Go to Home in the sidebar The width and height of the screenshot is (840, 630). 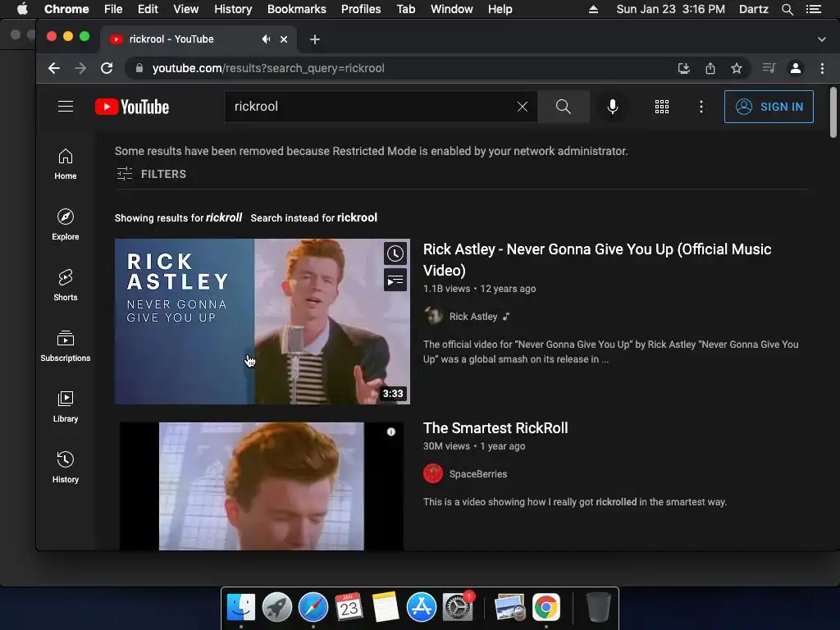(66, 164)
